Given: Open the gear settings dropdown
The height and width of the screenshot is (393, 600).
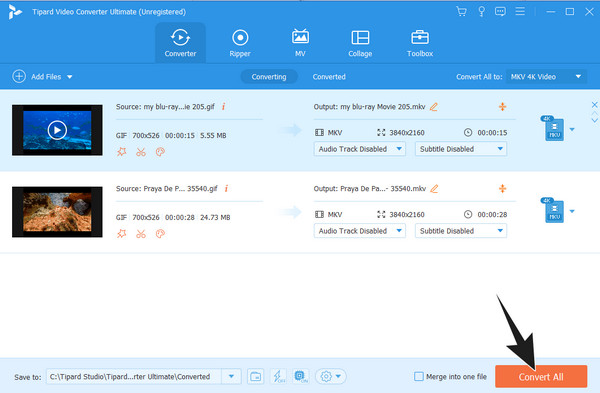Looking at the screenshot, I should point(331,377).
